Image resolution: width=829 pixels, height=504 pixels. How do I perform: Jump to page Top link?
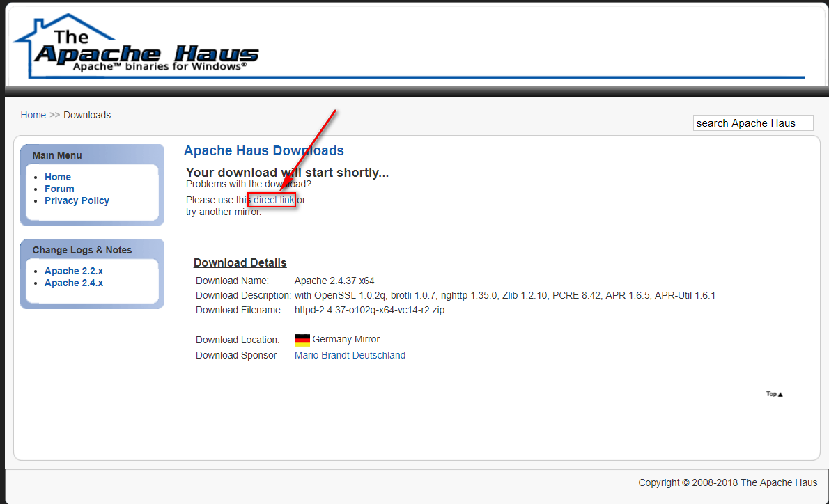pyautogui.click(x=774, y=394)
